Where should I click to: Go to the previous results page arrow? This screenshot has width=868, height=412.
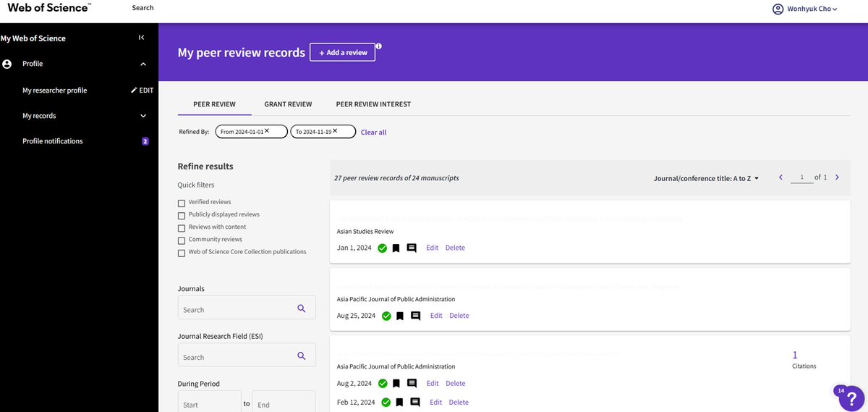(780, 177)
